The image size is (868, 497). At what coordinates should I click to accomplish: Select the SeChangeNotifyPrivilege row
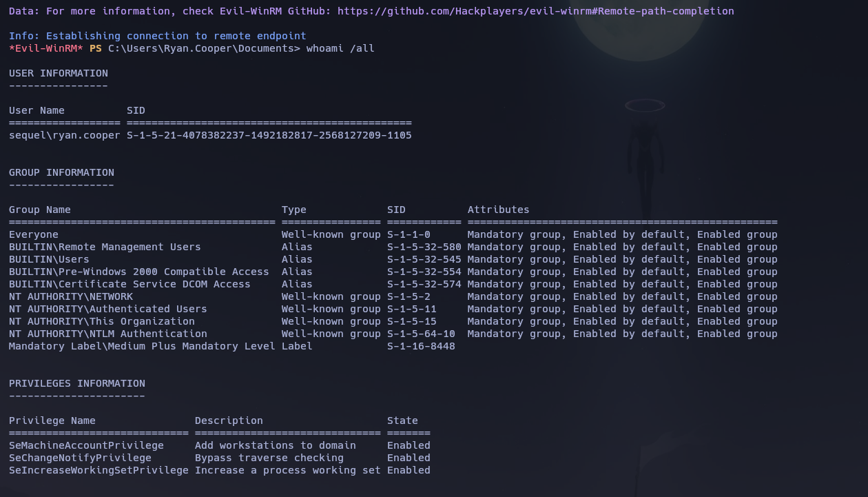(80, 458)
